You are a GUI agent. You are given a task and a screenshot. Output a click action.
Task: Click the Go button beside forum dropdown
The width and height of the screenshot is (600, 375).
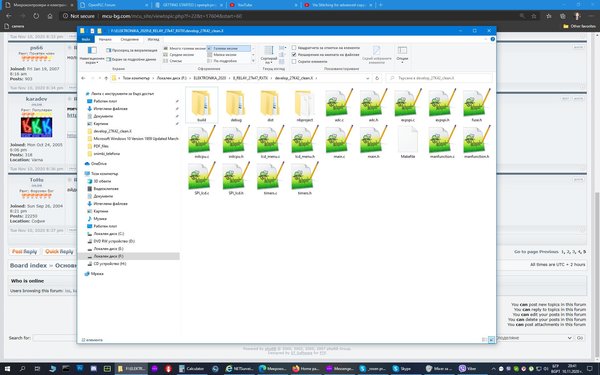click(580, 338)
